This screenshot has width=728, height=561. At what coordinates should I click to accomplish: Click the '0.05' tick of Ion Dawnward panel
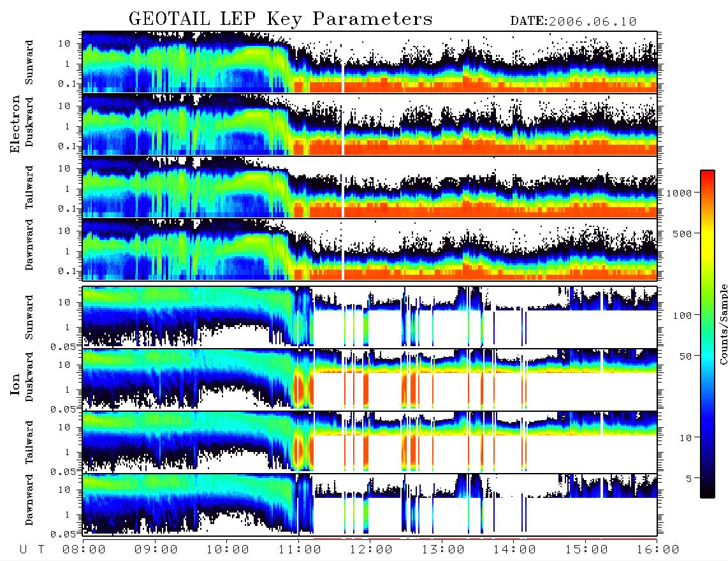tap(62, 534)
